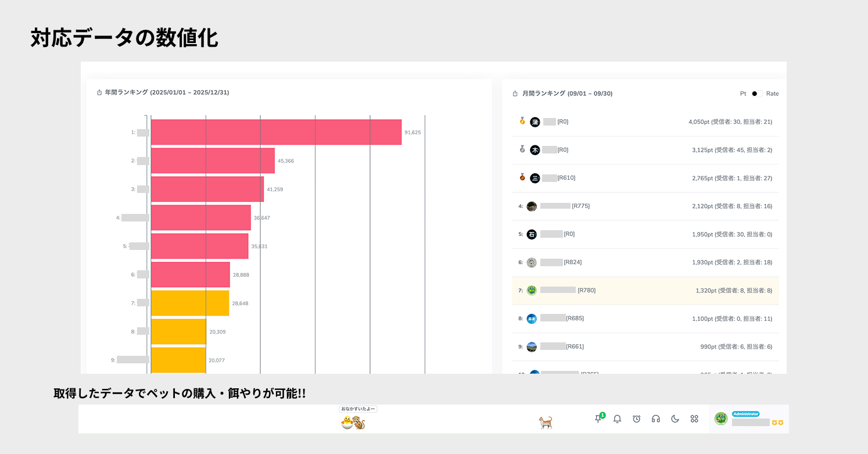Open the four-circle apps grid icon
Screen dimensions: 868x454
[x=694, y=419]
